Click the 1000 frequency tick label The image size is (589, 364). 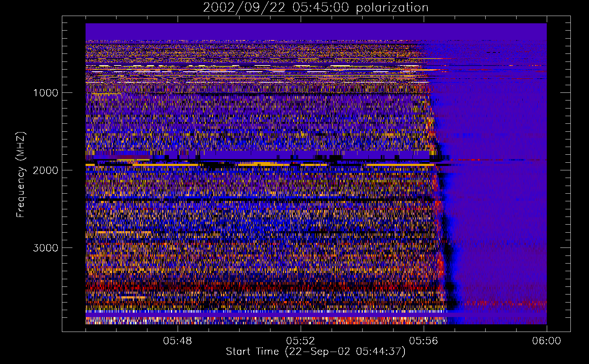point(46,93)
